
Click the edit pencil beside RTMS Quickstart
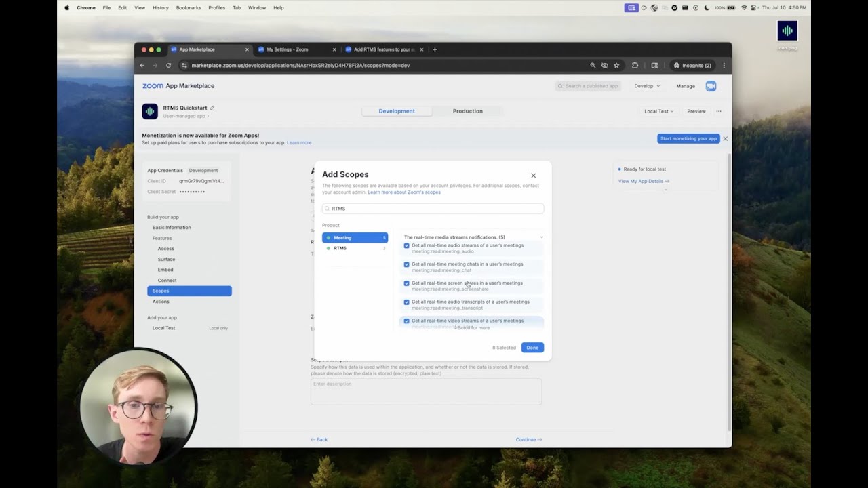212,108
